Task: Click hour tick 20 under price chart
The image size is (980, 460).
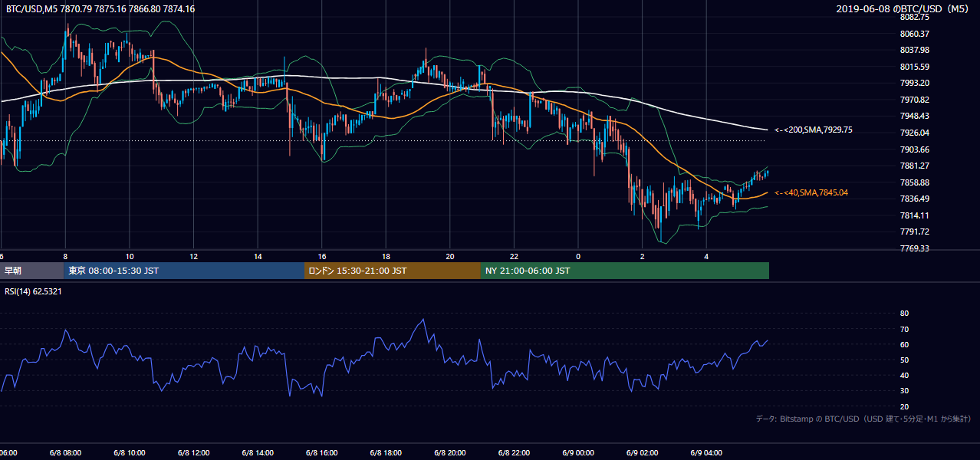Action: click(x=450, y=257)
